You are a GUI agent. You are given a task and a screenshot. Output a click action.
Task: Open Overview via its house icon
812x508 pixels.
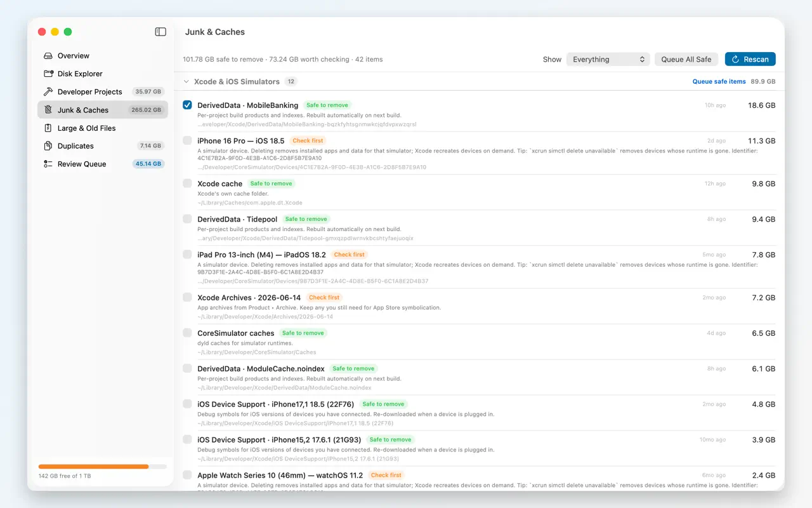tap(48, 56)
